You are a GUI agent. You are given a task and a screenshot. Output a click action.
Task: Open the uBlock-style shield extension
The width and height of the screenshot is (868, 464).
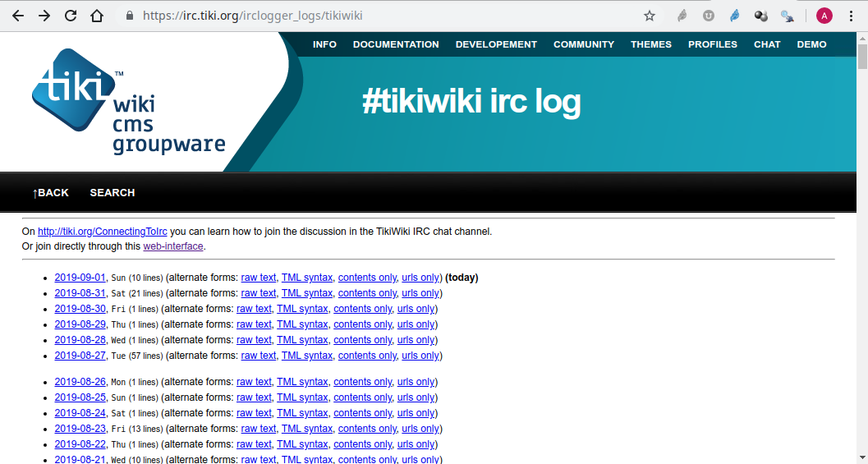click(709, 16)
